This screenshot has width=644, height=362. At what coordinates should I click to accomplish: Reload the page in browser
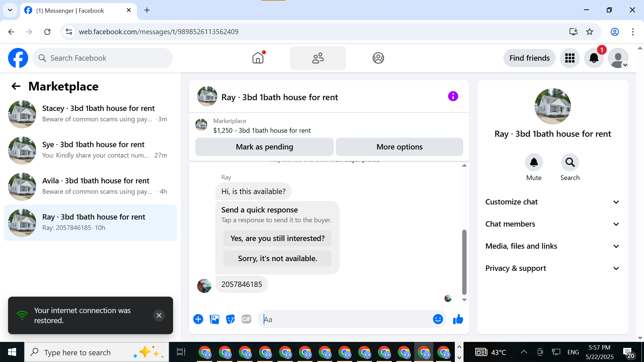pyautogui.click(x=47, y=32)
